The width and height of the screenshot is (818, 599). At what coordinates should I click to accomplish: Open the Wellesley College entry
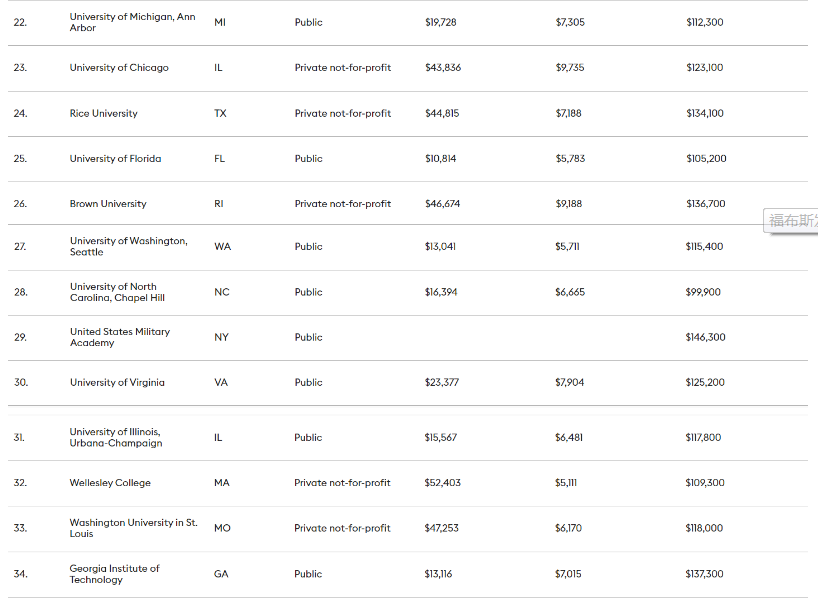click(110, 483)
